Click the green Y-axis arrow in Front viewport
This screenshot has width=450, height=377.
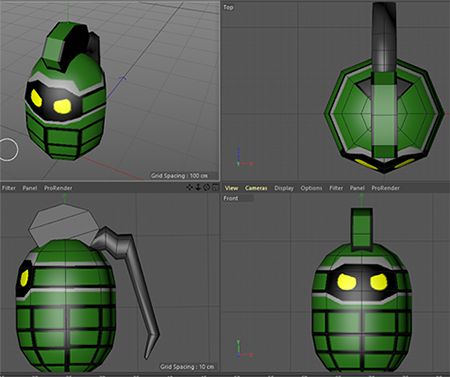pyautogui.click(x=362, y=199)
